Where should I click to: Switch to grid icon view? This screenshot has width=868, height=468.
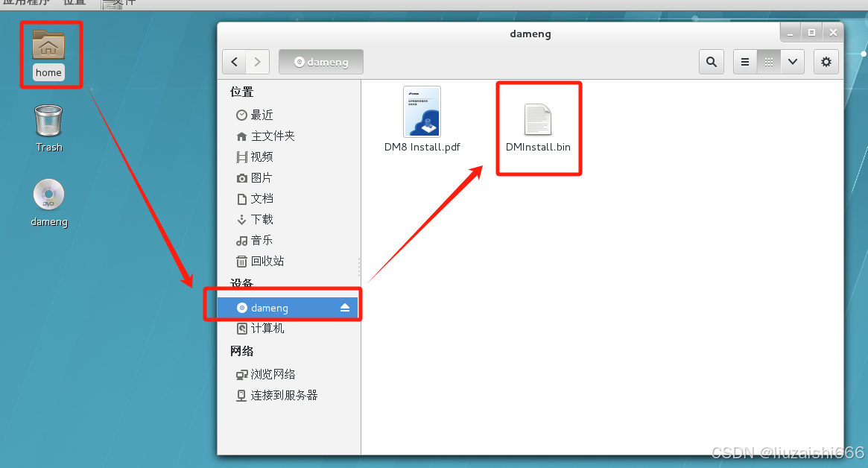[x=769, y=62]
